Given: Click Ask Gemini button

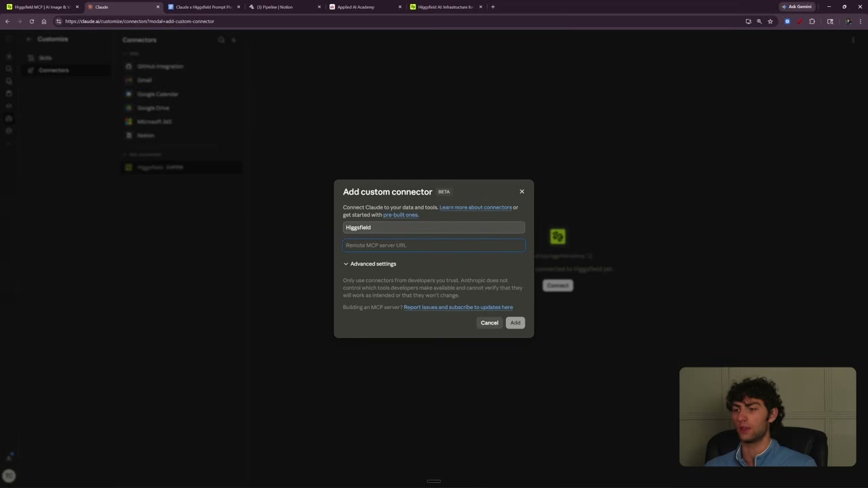Looking at the screenshot, I should pos(797,7).
